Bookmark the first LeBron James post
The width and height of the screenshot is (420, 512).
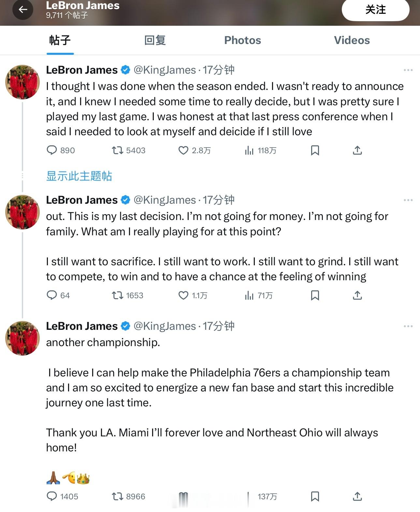click(x=315, y=150)
